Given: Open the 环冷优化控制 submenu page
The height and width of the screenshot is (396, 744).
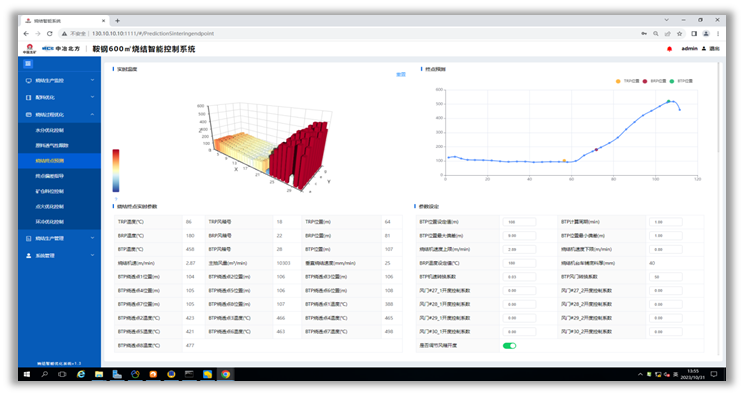Looking at the screenshot, I should tap(49, 221).
